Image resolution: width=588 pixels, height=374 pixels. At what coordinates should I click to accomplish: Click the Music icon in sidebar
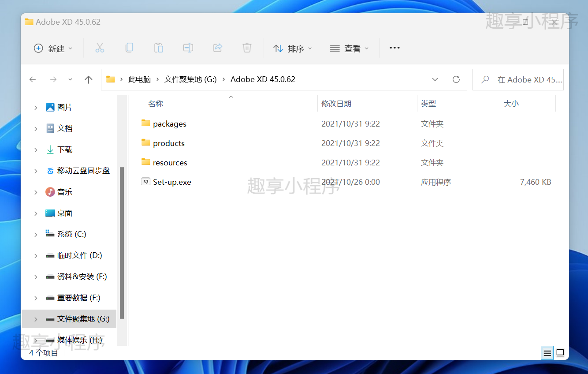click(x=50, y=192)
